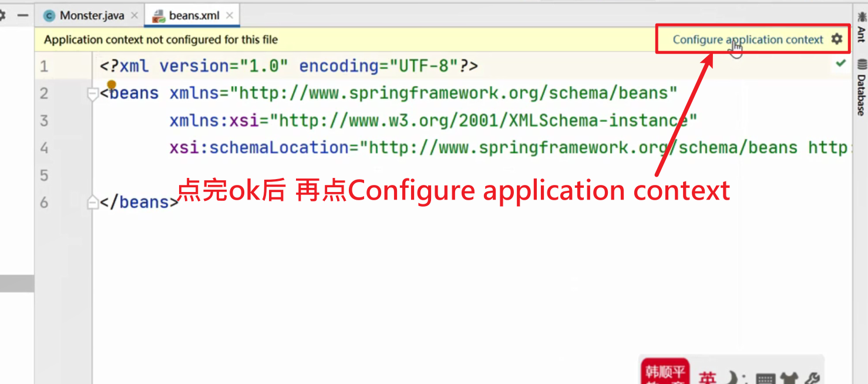The image size is (868, 384).
Task: Click the encoding="UTF-8" attribute text
Action: (x=378, y=66)
